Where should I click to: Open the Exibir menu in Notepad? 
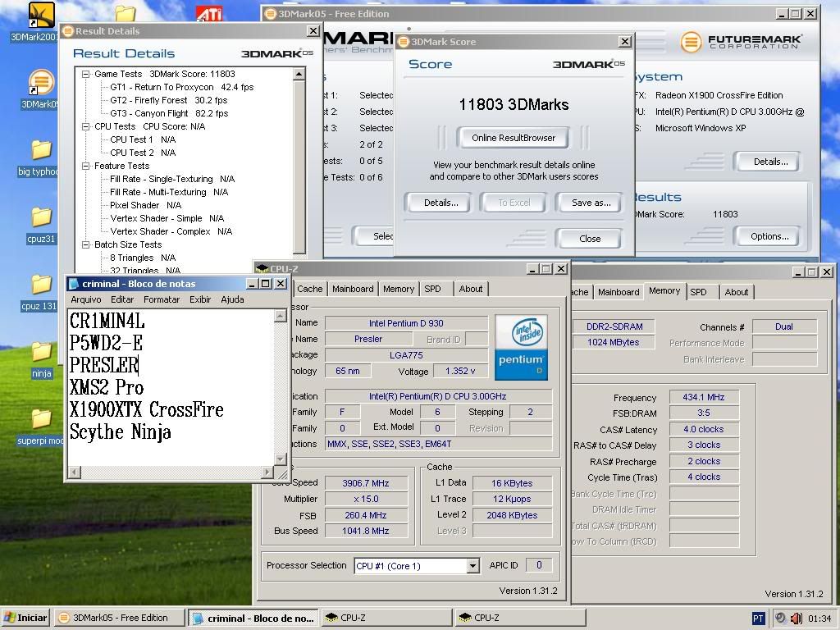(x=200, y=299)
